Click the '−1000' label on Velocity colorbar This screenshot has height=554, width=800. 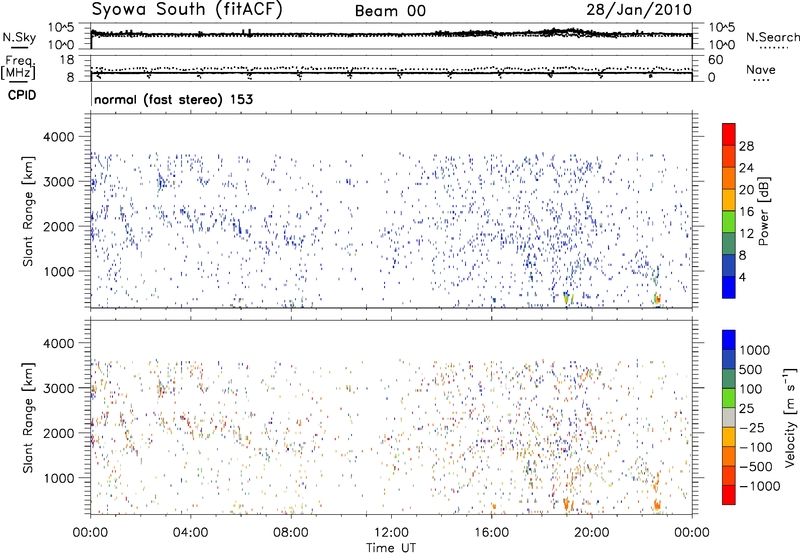[x=759, y=486]
